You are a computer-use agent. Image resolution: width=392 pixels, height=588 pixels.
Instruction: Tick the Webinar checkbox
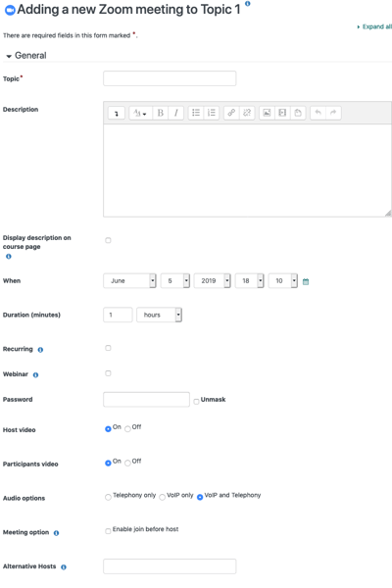108,373
